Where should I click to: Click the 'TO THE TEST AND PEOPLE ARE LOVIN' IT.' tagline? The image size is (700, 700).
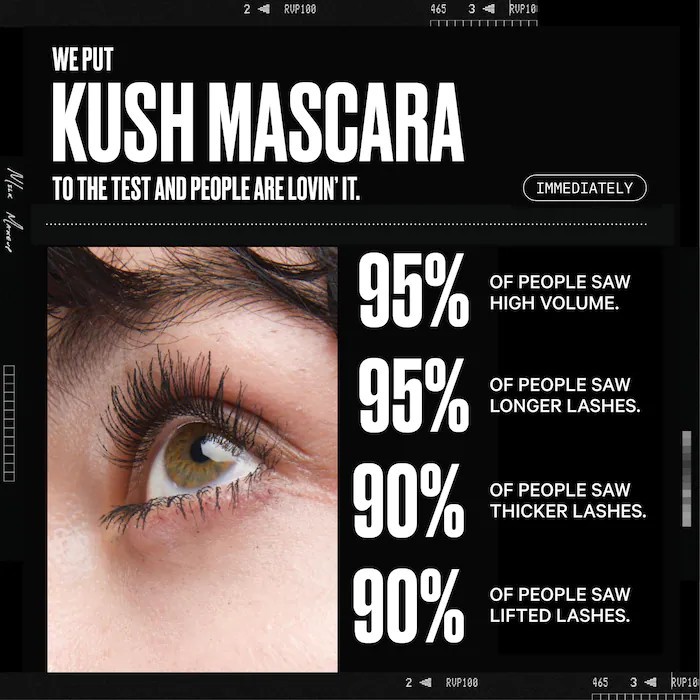[x=206, y=189]
